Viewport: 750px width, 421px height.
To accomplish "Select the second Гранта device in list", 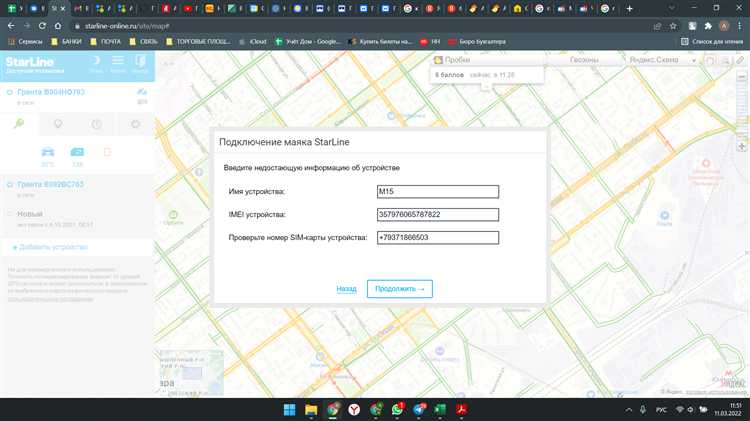I will (51, 184).
